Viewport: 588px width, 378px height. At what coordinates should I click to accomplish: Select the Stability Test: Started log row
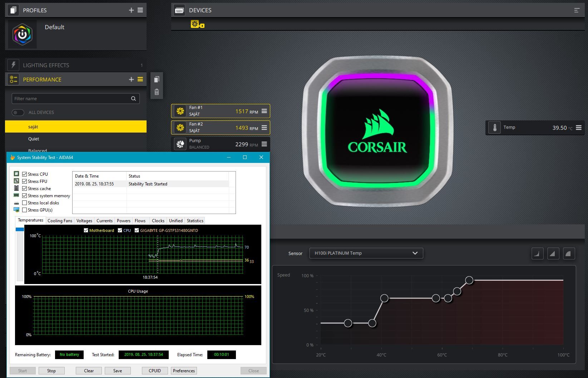click(x=150, y=184)
